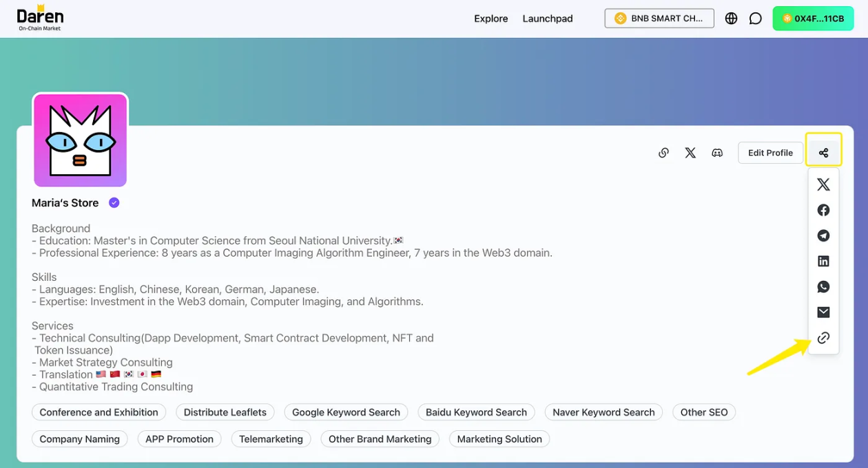Open the Launchpad page

(548, 19)
